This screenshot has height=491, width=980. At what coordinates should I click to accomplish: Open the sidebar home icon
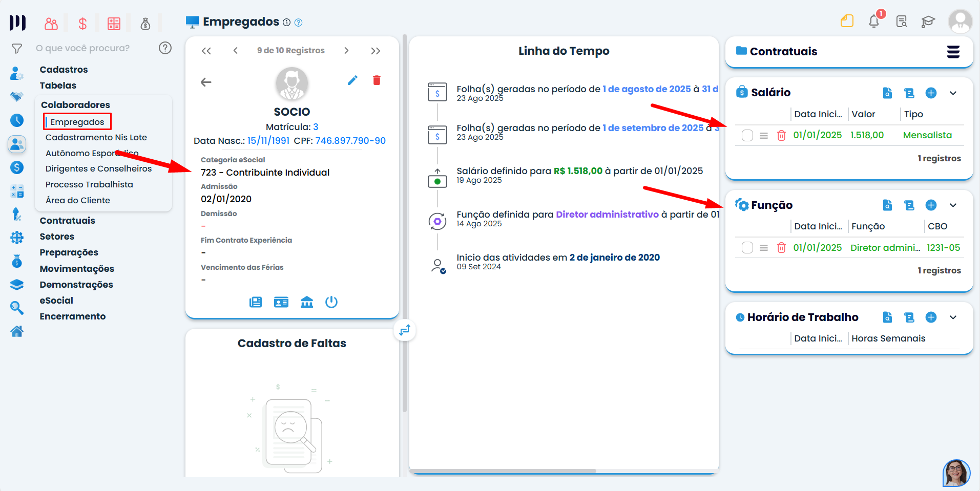tap(17, 332)
